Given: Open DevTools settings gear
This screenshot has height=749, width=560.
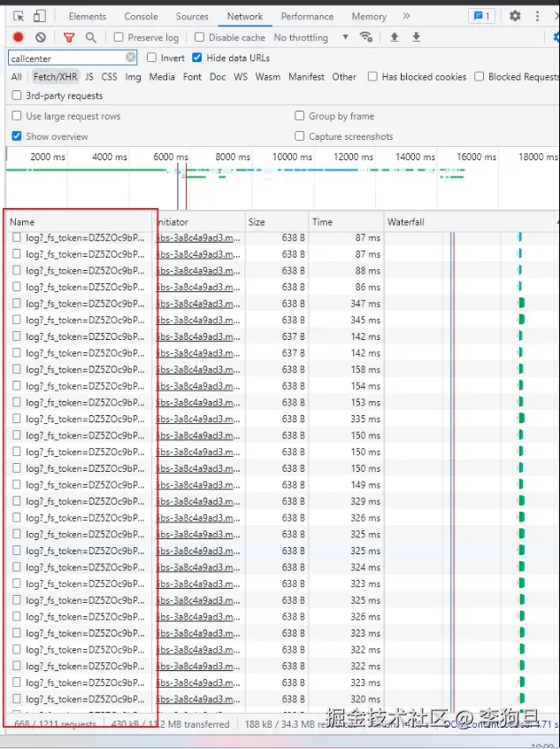Looking at the screenshot, I should (515, 16).
